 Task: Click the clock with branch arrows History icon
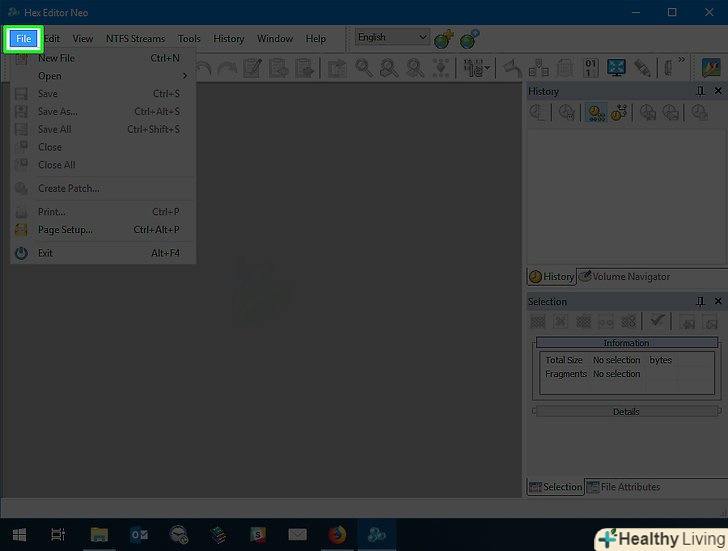pyautogui.click(x=619, y=112)
